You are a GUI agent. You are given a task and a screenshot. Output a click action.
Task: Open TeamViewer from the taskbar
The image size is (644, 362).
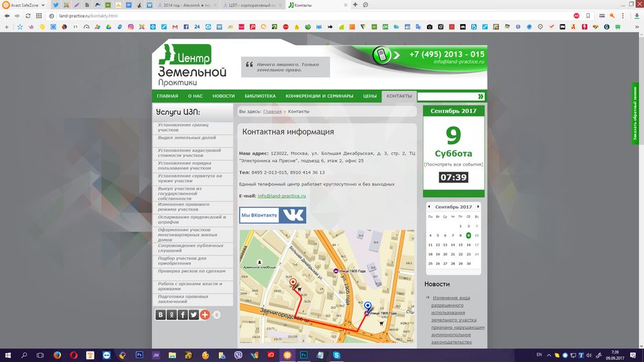pos(106,355)
